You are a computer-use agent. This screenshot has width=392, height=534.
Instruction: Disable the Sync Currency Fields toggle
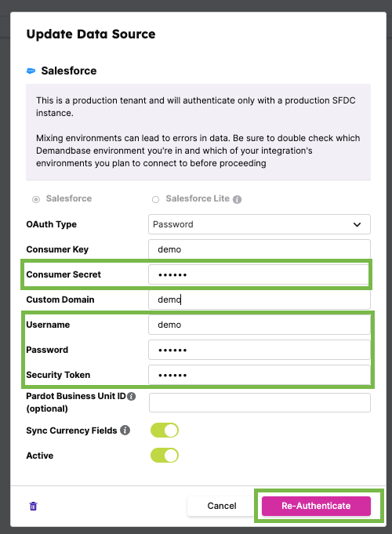pyautogui.click(x=165, y=430)
